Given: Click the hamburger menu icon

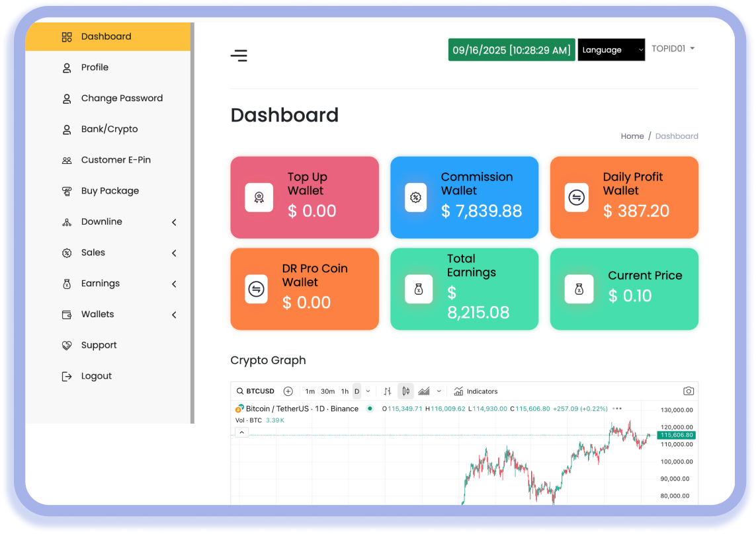Looking at the screenshot, I should tap(239, 56).
